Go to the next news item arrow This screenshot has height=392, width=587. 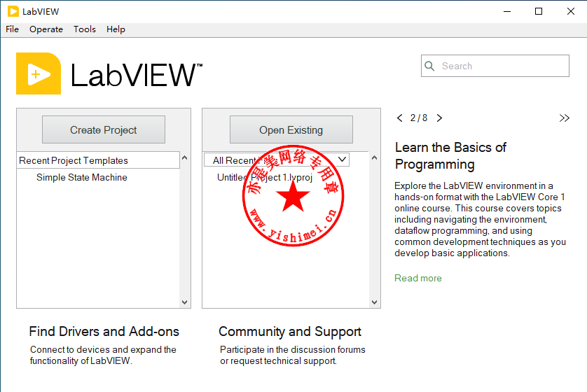click(x=439, y=118)
